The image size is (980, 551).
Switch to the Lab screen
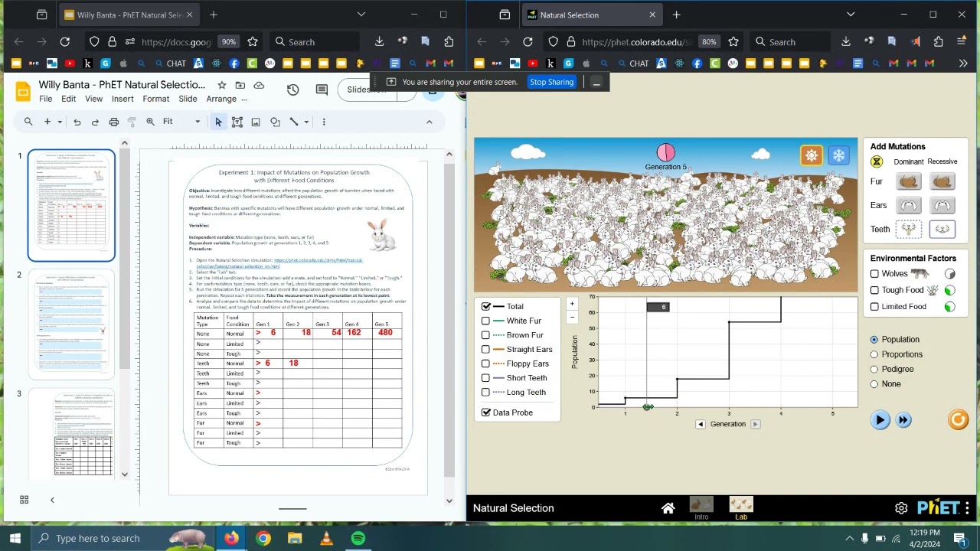coord(741,508)
